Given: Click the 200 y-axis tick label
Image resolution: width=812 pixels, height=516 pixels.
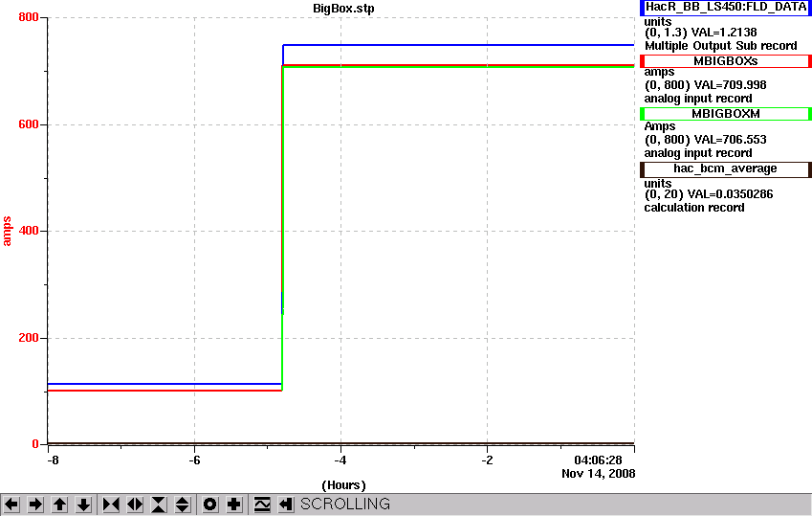Looking at the screenshot, I should click(x=29, y=338).
